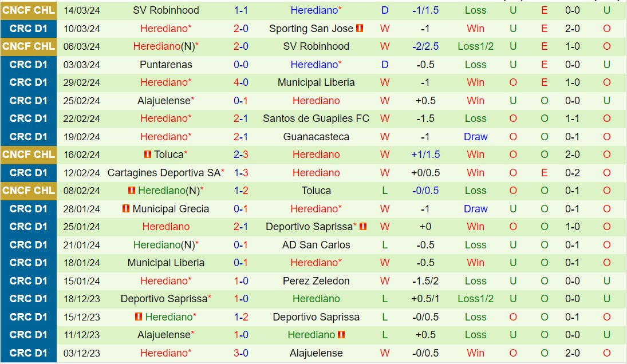Viewport: 627px width, 364px height.
Task: Click the card icon before Toluca on 16/02/24
Action: 147,155
